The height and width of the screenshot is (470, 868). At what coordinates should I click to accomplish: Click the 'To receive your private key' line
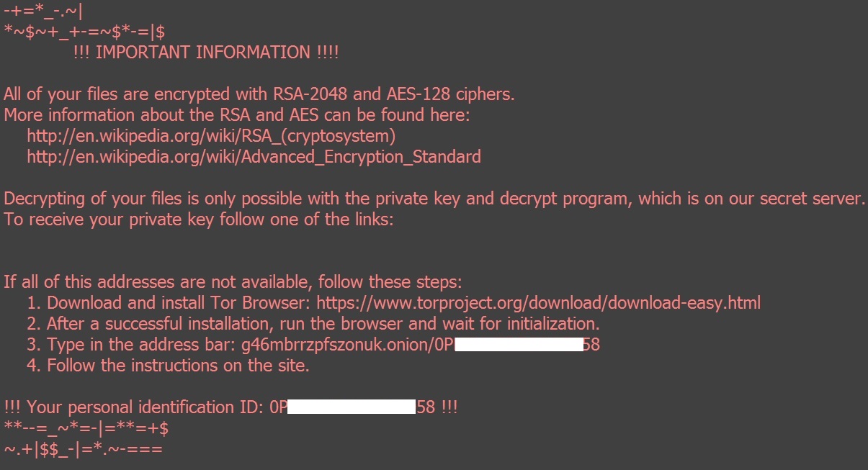(x=199, y=220)
